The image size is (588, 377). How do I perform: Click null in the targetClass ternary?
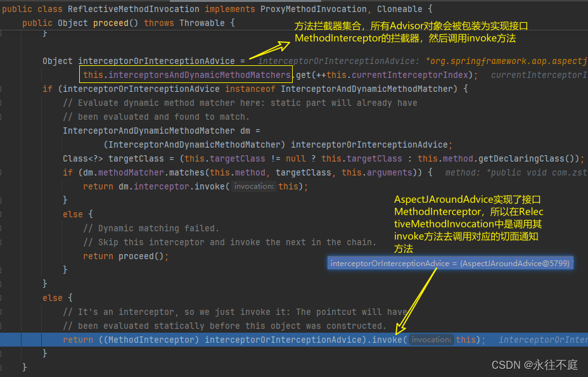pos(295,158)
